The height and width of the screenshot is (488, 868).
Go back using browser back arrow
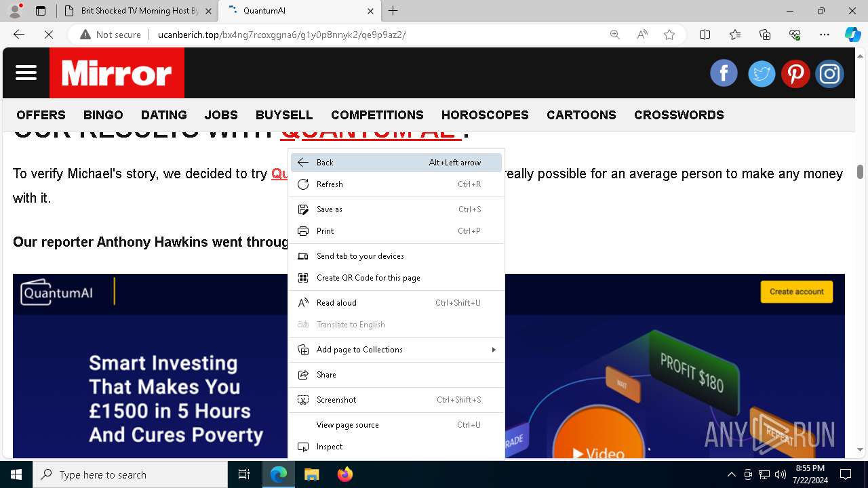(19, 35)
